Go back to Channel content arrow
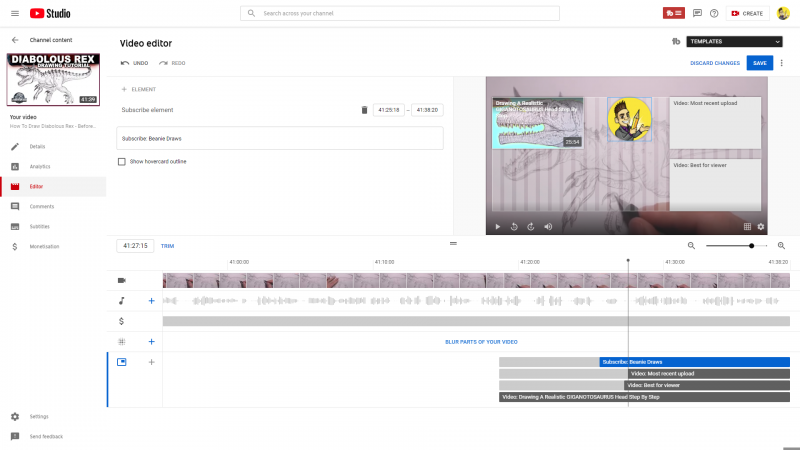 pos(15,40)
